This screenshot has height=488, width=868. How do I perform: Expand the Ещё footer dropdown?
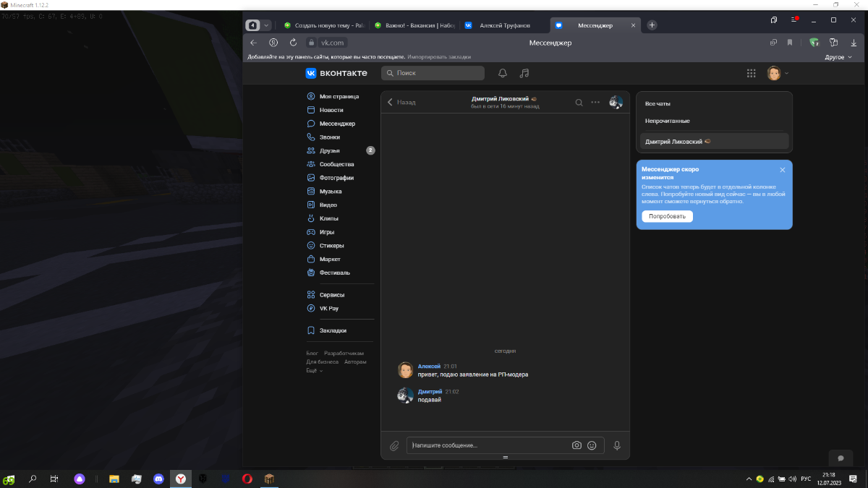[x=314, y=370]
